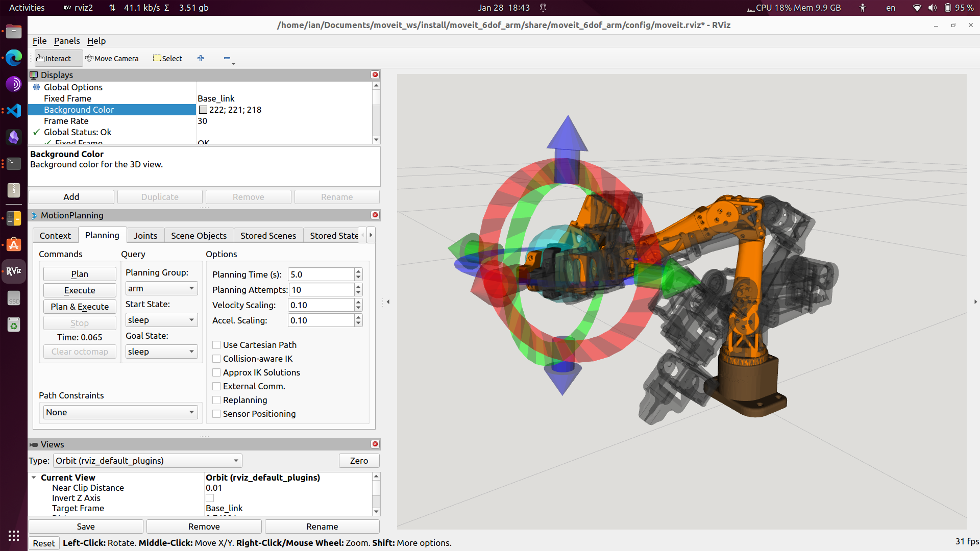Check the Replanning option
Viewport: 980px width, 551px height.
coord(216,400)
